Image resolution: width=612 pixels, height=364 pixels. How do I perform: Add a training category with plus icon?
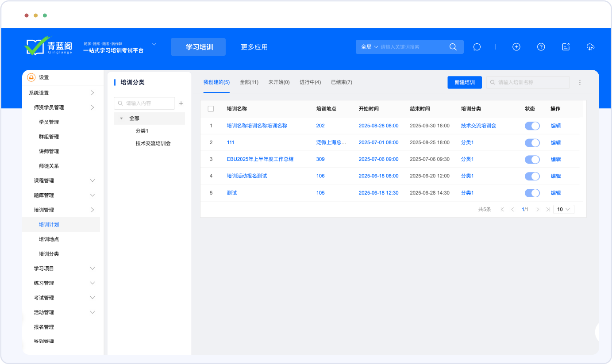point(181,103)
